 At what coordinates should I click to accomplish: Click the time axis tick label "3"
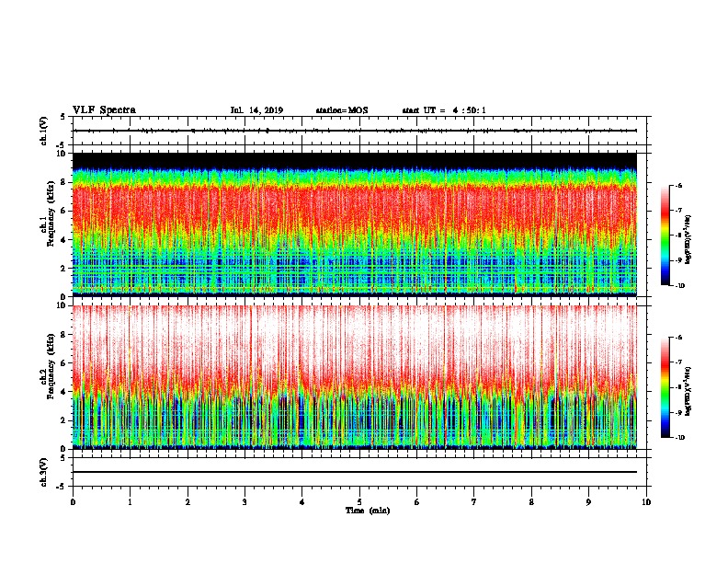(245, 502)
